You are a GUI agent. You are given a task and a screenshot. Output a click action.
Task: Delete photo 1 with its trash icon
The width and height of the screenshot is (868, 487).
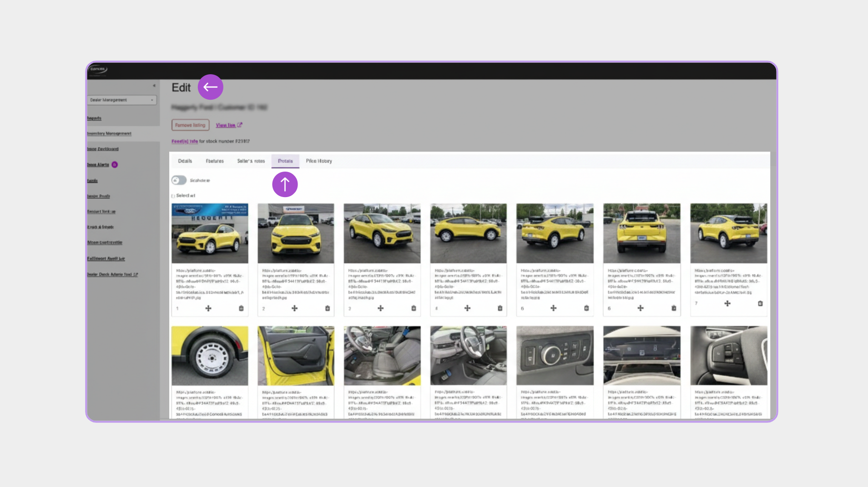(241, 309)
